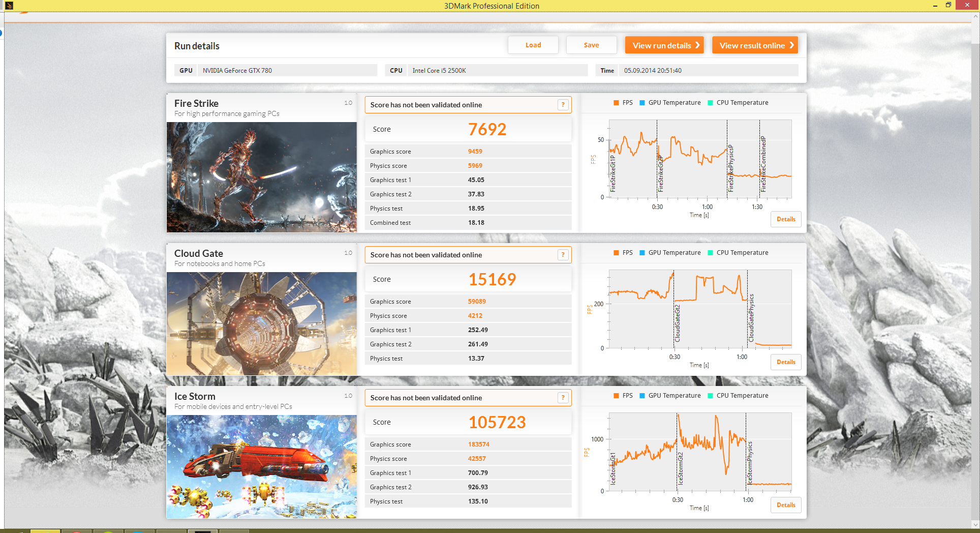Toggle CPU Temperature legend in Ice Storm chart
980x533 pixels.
[738, 396]
